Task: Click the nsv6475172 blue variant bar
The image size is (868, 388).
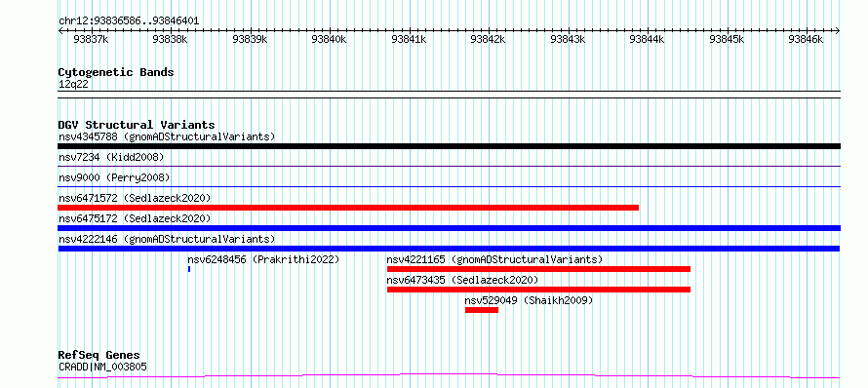Action: (449, 228)
